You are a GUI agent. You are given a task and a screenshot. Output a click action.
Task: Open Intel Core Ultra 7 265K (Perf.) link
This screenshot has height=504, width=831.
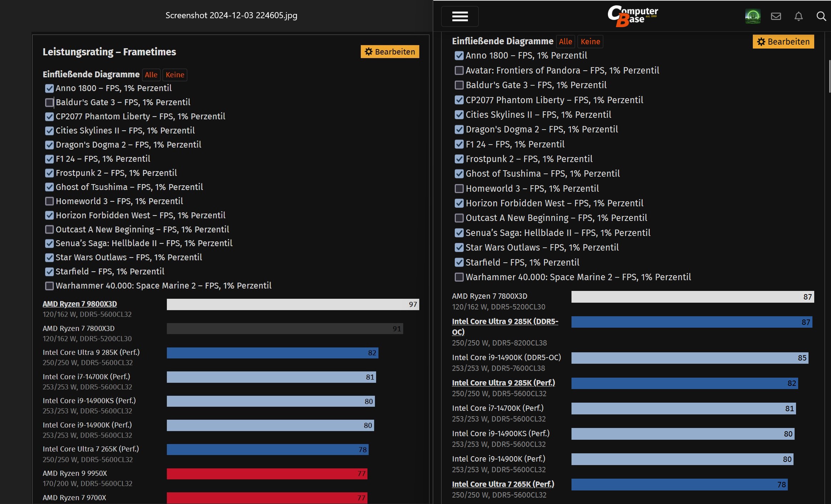(x=503, y=484)
